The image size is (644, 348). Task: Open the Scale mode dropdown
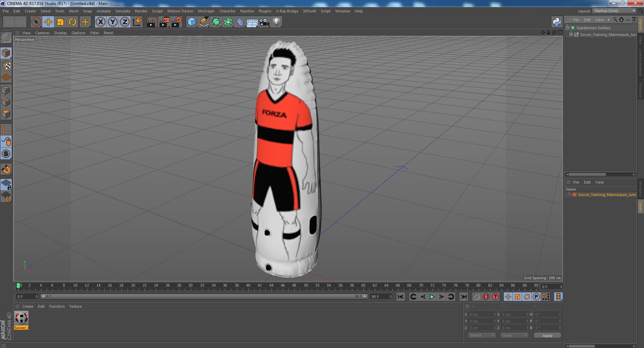(x=514, y=335)
